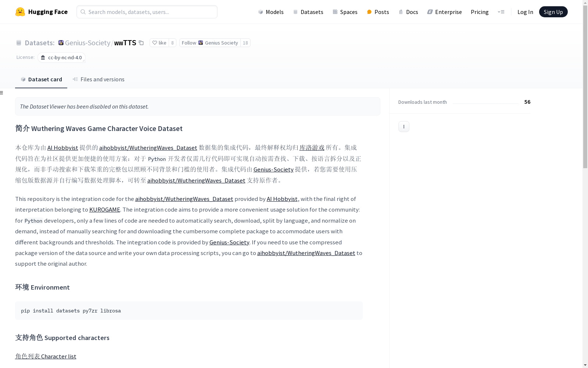588x368 pixels.
Task: Open Posts in navigation bar
Action: click(378, 12)
